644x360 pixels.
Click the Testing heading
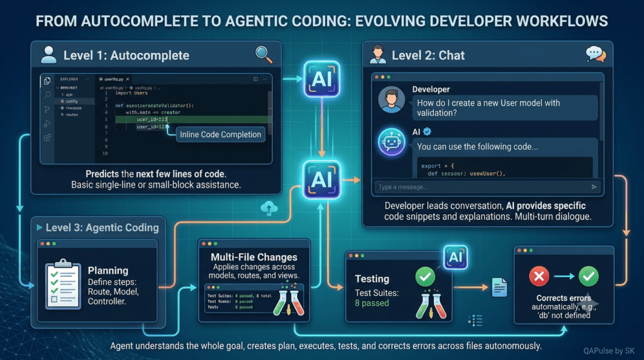point(372,279)
